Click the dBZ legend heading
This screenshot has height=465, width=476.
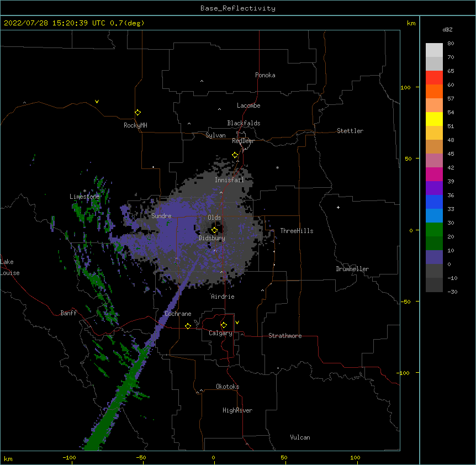[447, 29]
